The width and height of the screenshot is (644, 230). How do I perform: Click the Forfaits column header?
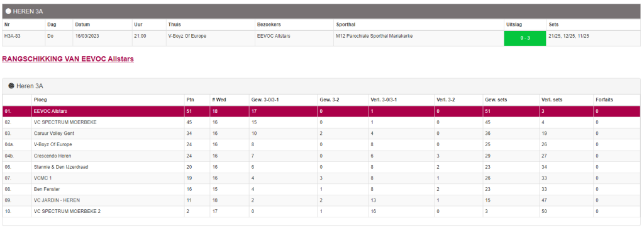tap(604, 100)
